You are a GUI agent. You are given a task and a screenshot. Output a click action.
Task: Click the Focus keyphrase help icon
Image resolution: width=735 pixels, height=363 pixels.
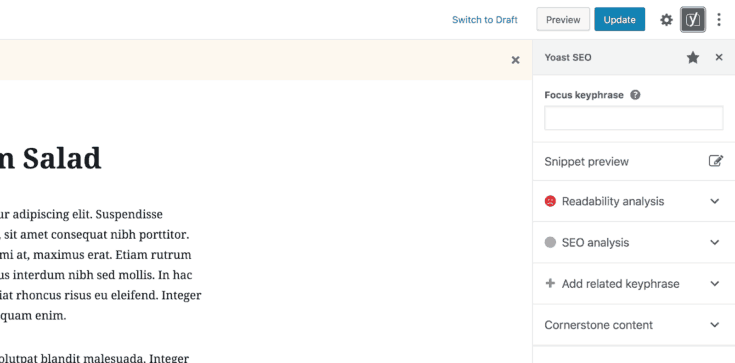pos(635,95)
